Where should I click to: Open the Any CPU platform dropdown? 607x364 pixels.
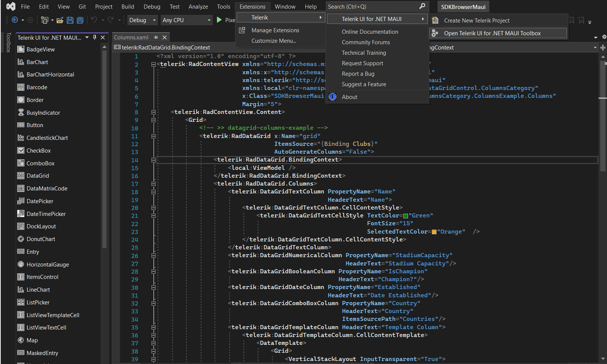click(186, 20)
